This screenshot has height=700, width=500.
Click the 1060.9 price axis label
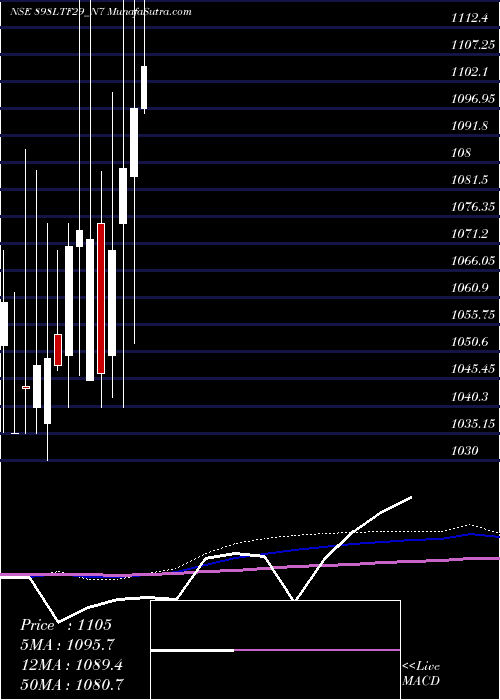[469, 288]
